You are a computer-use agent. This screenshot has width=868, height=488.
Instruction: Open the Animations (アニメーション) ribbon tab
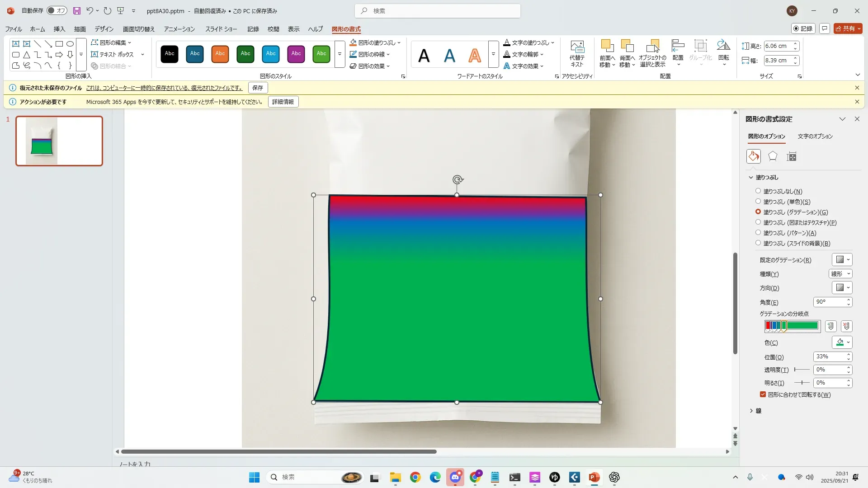click(x=179, y=29)
